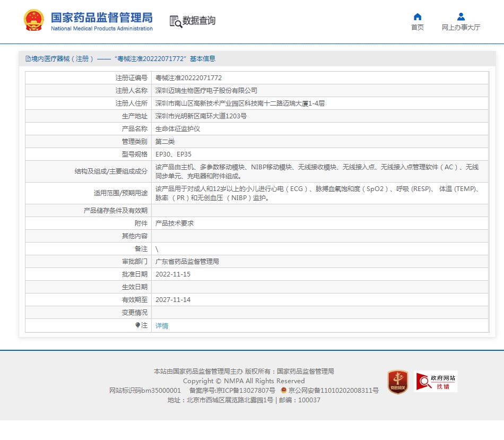Click National Medical Products Administration subtitle
Viewport: 504px width, 440px height.
tap(101, 28)
